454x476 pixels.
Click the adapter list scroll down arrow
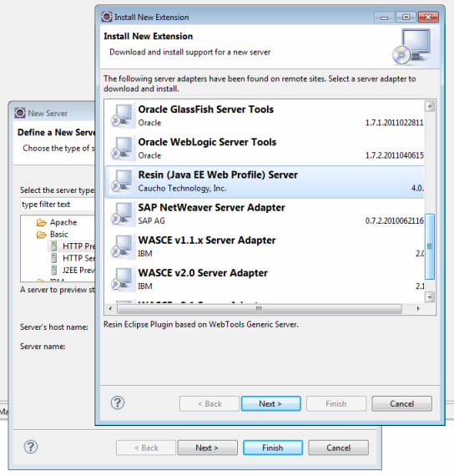click(x=430, y=296)
